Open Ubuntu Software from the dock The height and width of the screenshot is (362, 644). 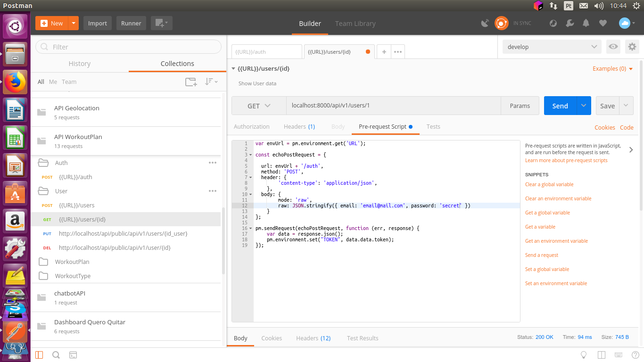coord(16,193)
